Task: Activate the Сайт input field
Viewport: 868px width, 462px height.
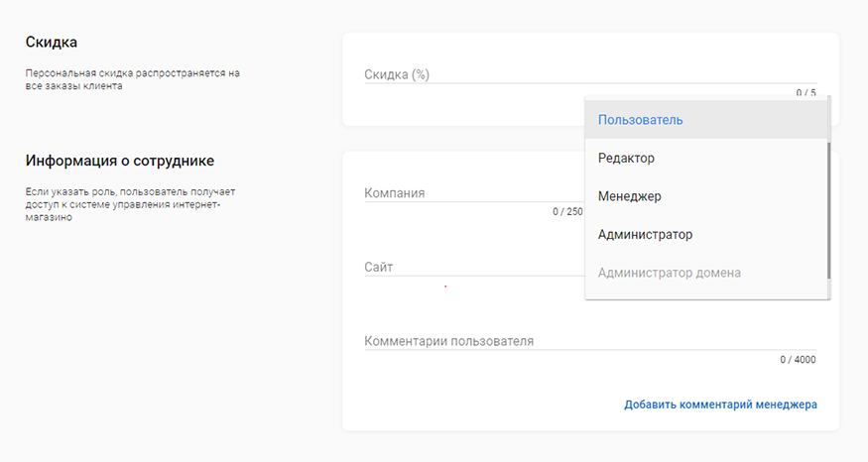Action: [473, 268]
